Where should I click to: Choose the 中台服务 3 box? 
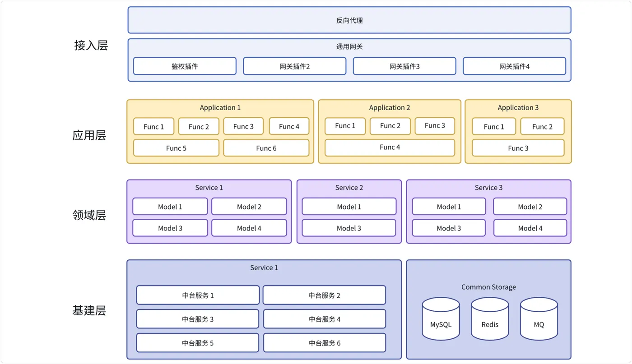[x=198, y=319]
